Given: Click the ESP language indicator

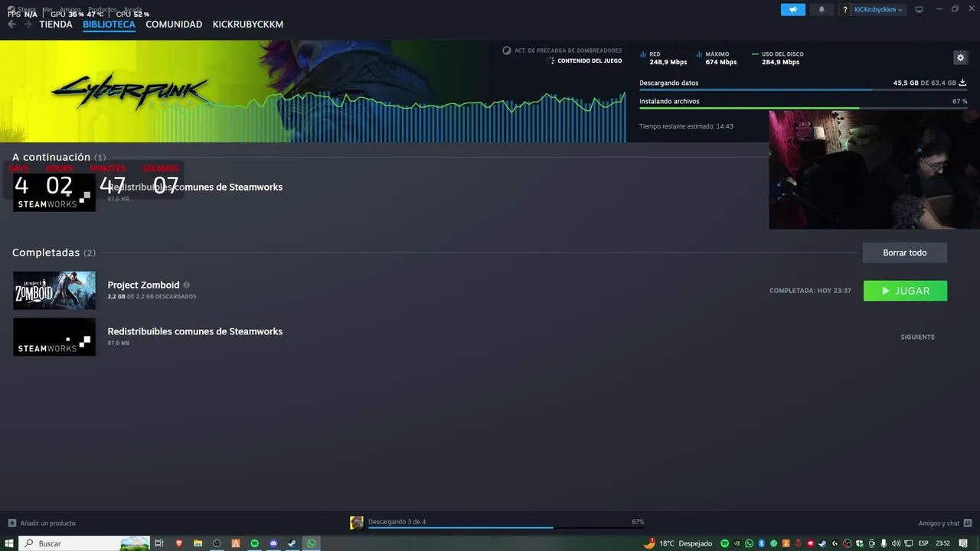Looking at the screenshot, I should pos(923,543).
